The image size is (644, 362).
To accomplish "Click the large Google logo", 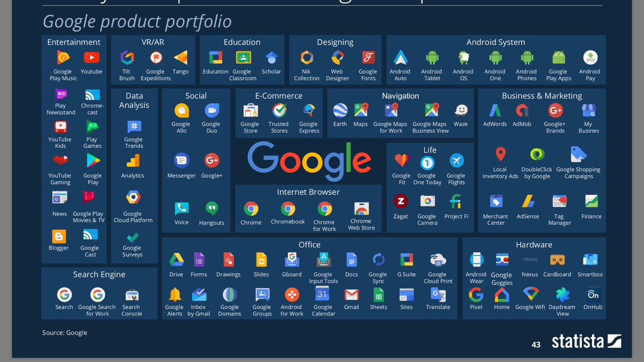I will click(310, 161).
